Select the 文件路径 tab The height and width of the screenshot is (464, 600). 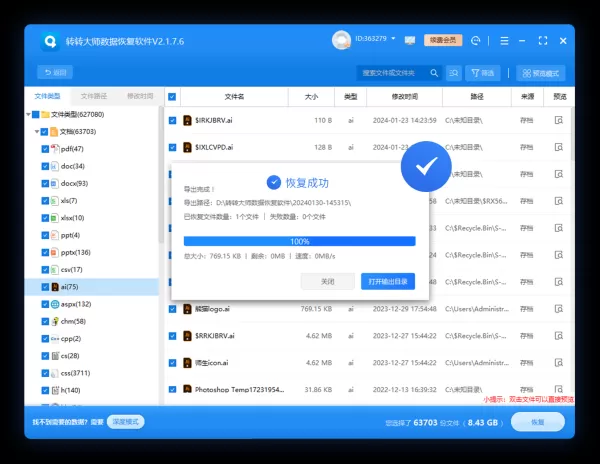(x=94, y=96)
